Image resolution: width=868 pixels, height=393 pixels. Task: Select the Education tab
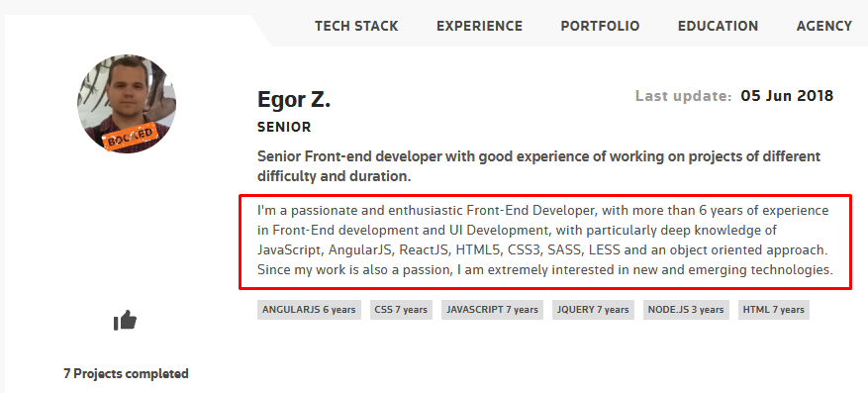click(x=718, y=26)
